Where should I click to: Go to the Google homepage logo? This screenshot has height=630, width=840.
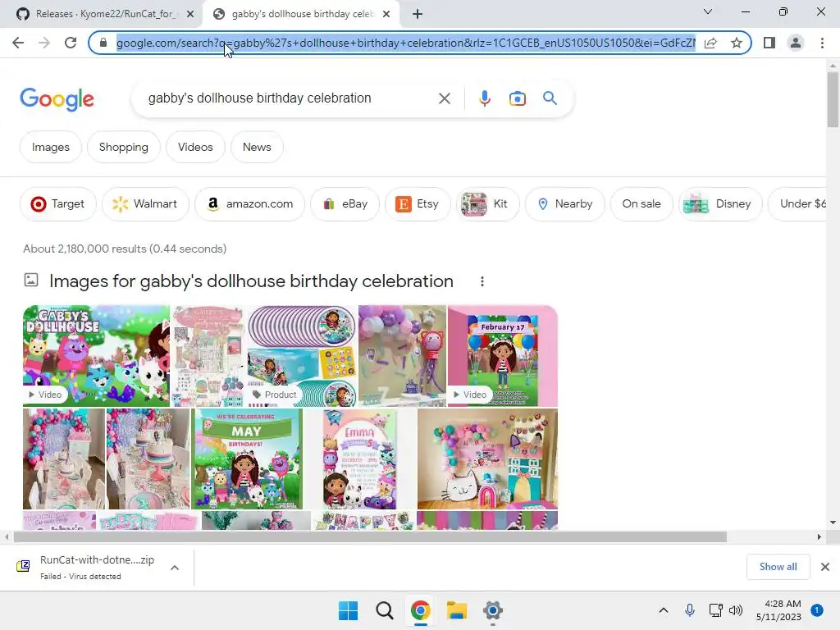point(57,99)
